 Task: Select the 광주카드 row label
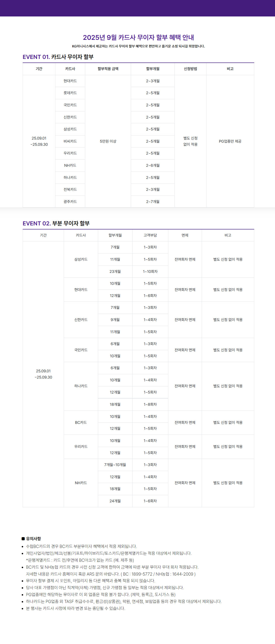click(x=70, y=202)
